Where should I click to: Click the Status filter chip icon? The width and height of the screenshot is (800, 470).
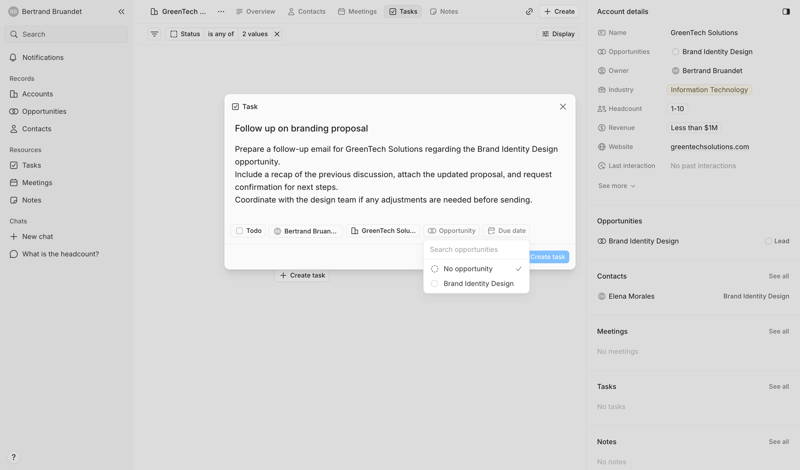[173, 34]
